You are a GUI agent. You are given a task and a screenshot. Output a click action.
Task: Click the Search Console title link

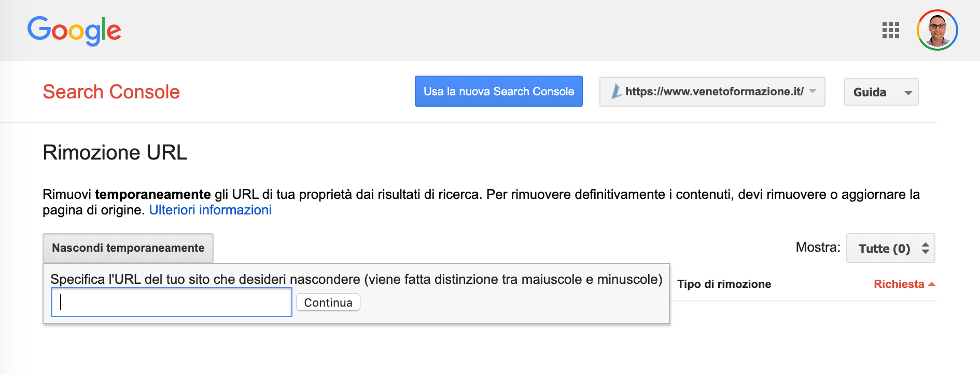coord(111,92)
